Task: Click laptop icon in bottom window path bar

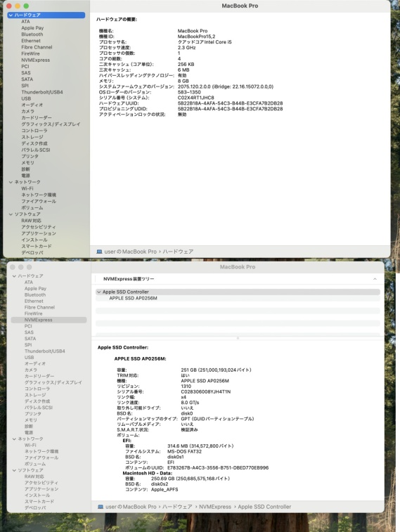Action: [101, 507]
